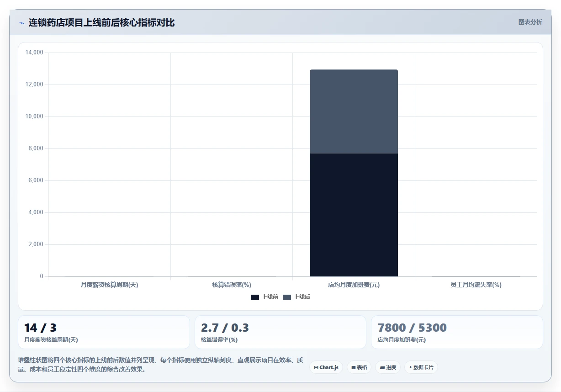Viewport: 561px width, 392px height.
Task: Select the Chart.js tag chip
Action: click(x=326, y=367)
